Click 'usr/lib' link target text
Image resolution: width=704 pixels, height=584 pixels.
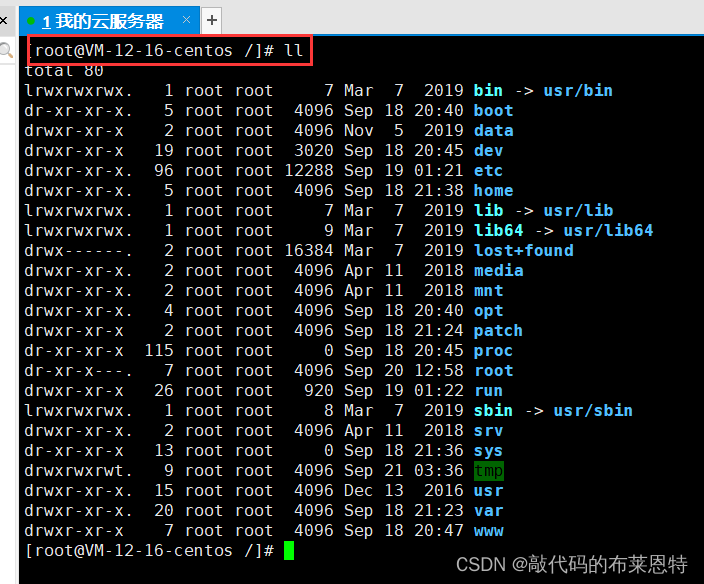click(x=578, y=211)
